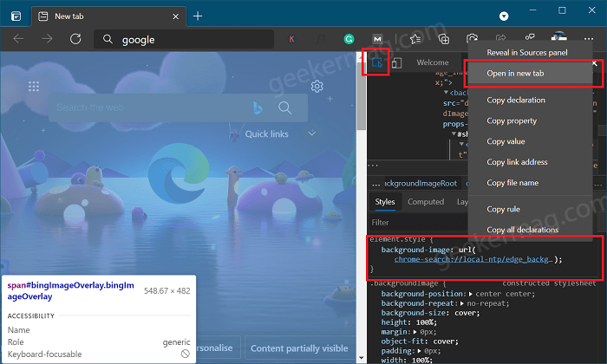The height and width of the screenshot is (364, 607).
Task: Choose Copy rule from context menu
Action: (503, 209)
